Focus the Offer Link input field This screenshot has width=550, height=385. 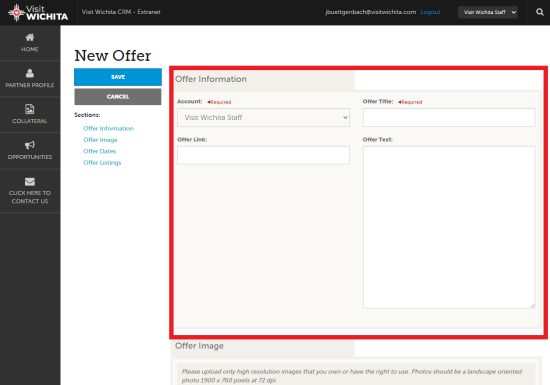[x=263, y=155]
